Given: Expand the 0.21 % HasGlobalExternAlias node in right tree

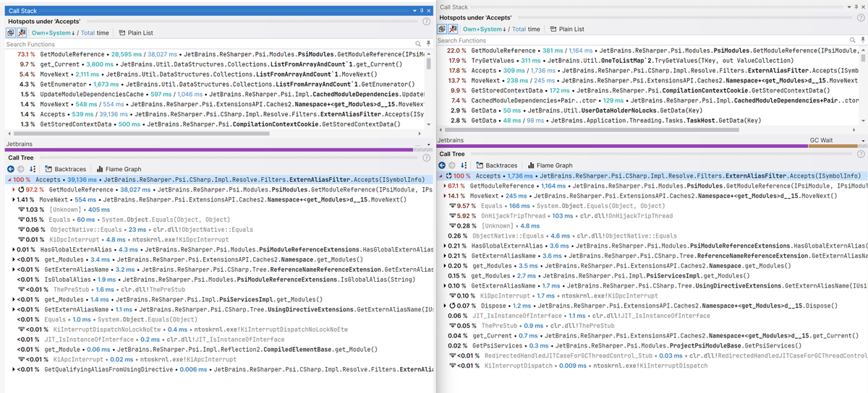Looking at the screenshot, I should 443,246.
